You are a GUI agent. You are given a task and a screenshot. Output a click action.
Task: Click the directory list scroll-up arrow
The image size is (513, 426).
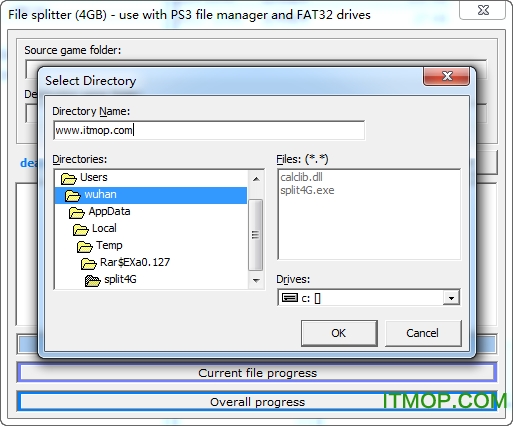256,179
